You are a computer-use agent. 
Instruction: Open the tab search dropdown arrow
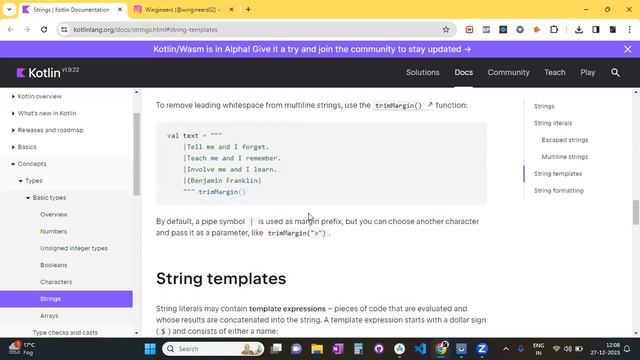(x=9, y=9)
